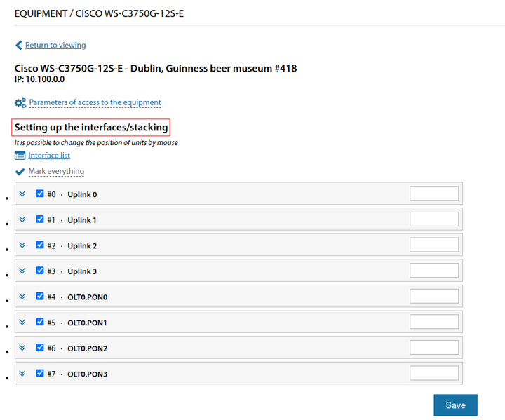Open the Interface list link

point(49,156)
